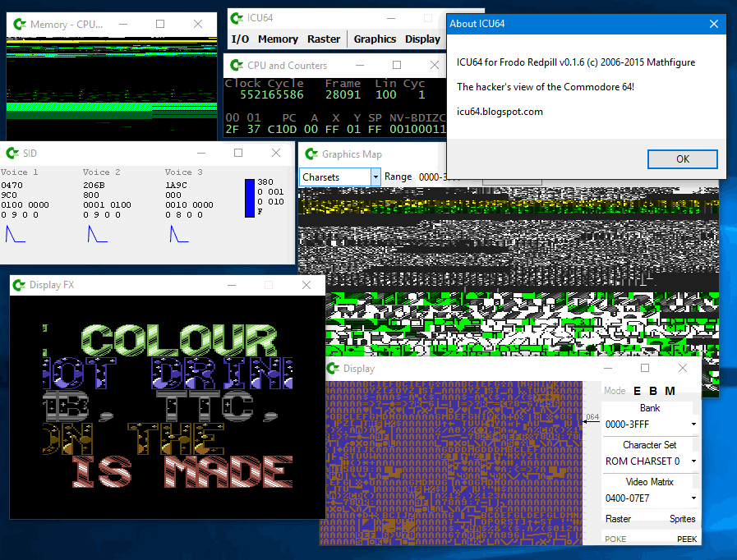Close the Display window
The height and width of the screenshot is (560, 737).
pos(683,369)
